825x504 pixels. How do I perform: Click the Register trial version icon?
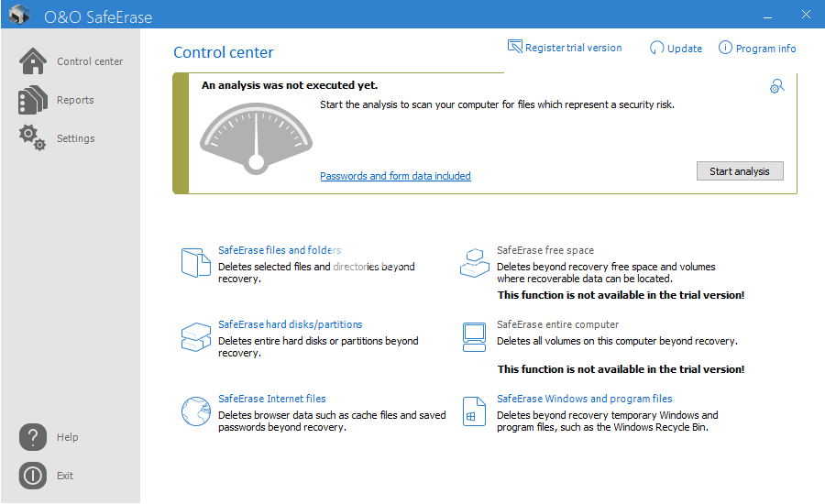[x=514, y=47]
